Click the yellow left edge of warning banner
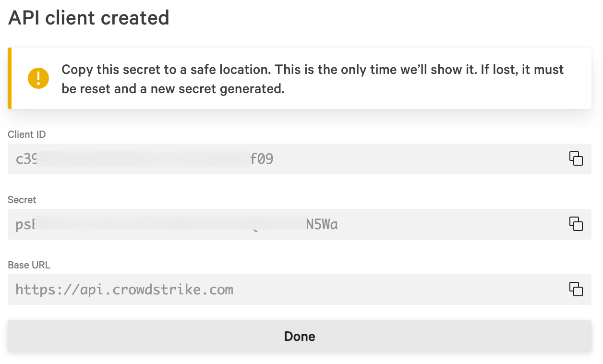The width and height of the screenshot is (603, 364). click(10, 78)
